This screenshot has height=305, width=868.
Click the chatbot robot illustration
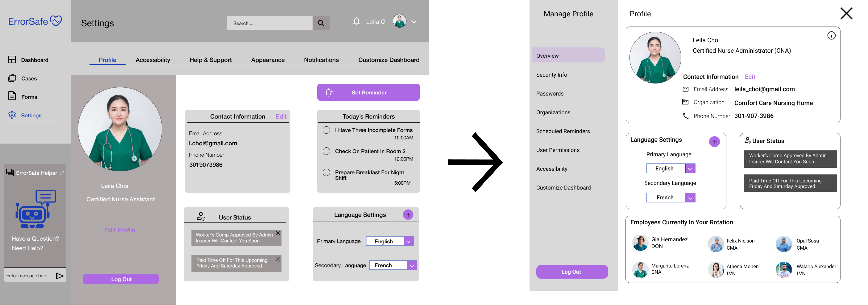pyautogui.click(x=35, y=209)
